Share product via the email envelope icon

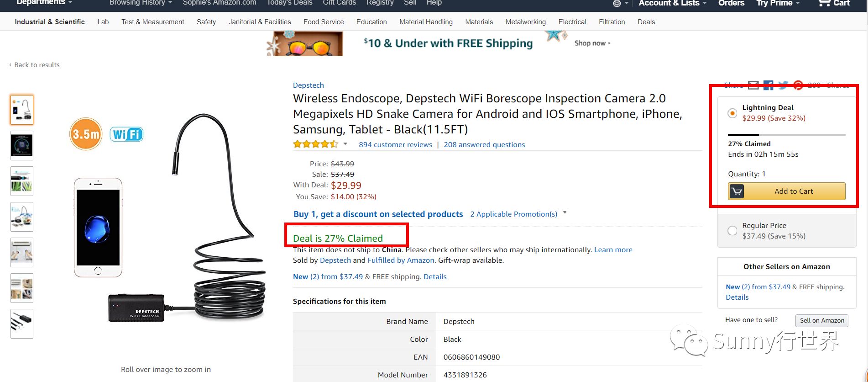coord(753,85)
